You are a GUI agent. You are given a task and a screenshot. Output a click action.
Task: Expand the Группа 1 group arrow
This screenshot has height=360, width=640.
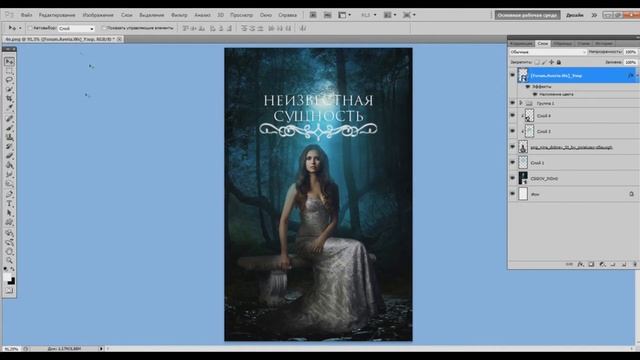coord(521,103)
